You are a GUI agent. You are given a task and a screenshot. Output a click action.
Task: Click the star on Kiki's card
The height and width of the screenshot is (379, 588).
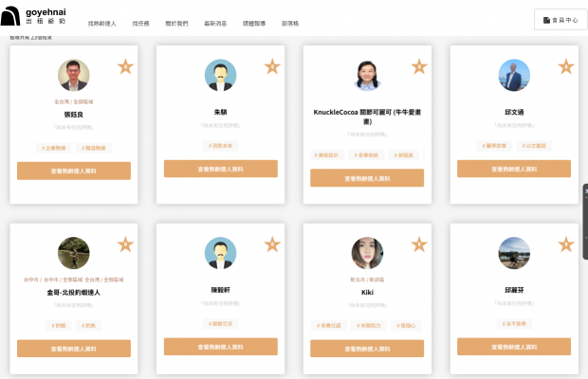[419, 244]
